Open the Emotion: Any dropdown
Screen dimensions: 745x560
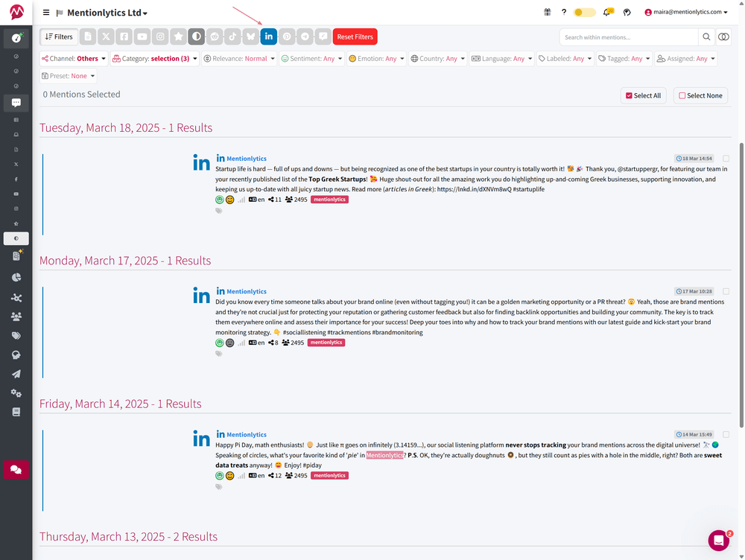(x=376, y=58)
